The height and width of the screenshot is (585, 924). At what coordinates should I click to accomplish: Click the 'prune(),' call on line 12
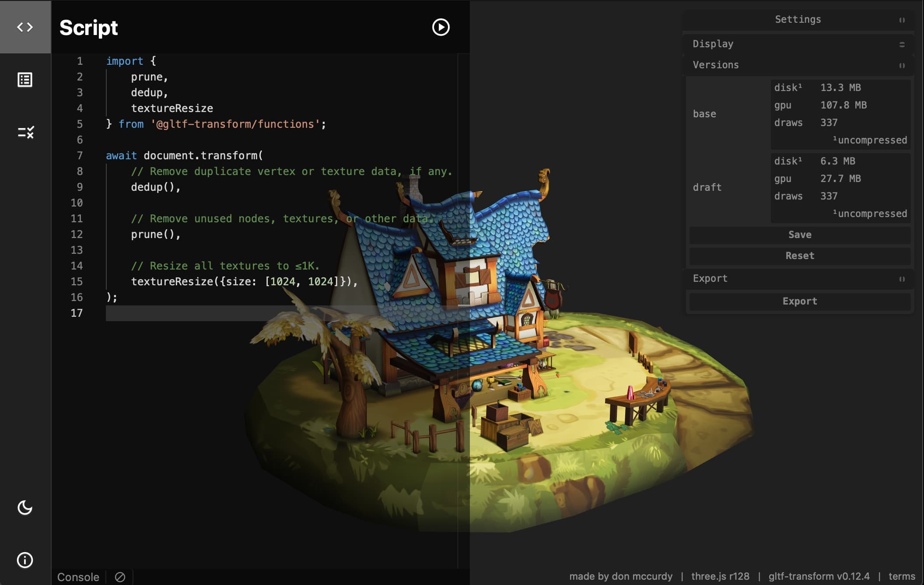(x=156, y=235)
